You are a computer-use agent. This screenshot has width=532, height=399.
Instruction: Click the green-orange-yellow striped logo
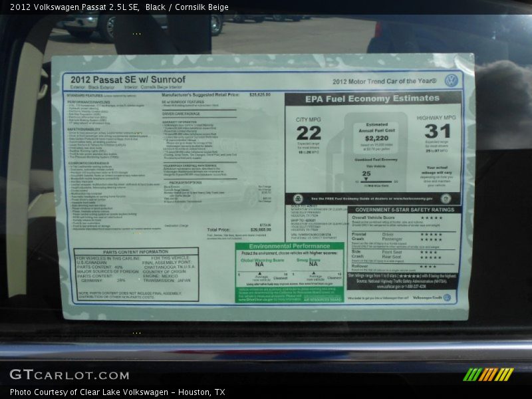[x=488, y=374]
